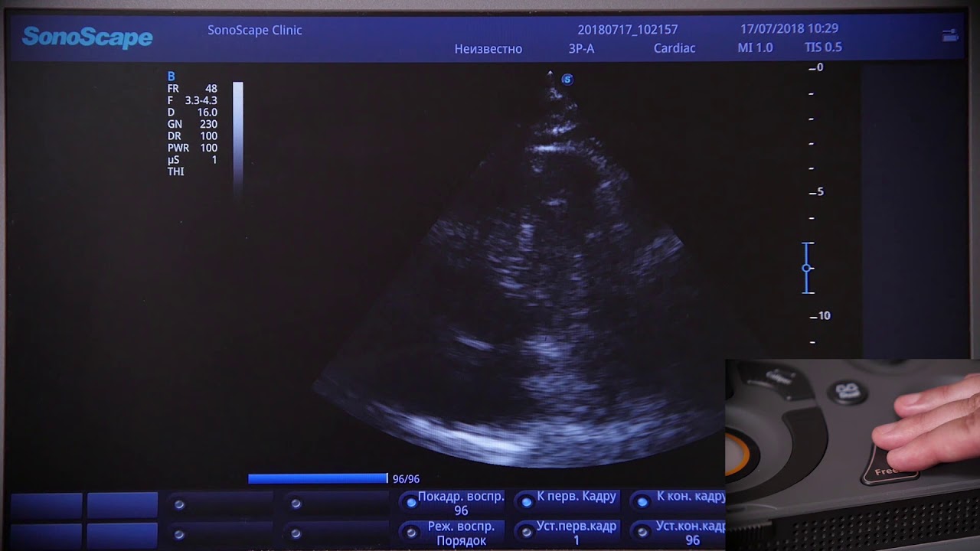Click the knob icon beside К кон. кадру
The width and height of the screenshot is (980, 551).
point(643,502)
